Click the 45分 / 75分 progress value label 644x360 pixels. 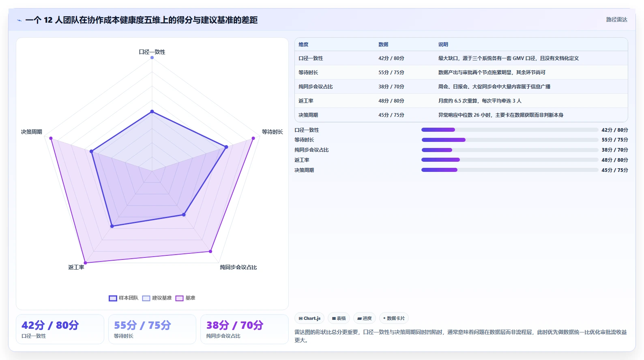pyautogui.click(x=615, y=170)
